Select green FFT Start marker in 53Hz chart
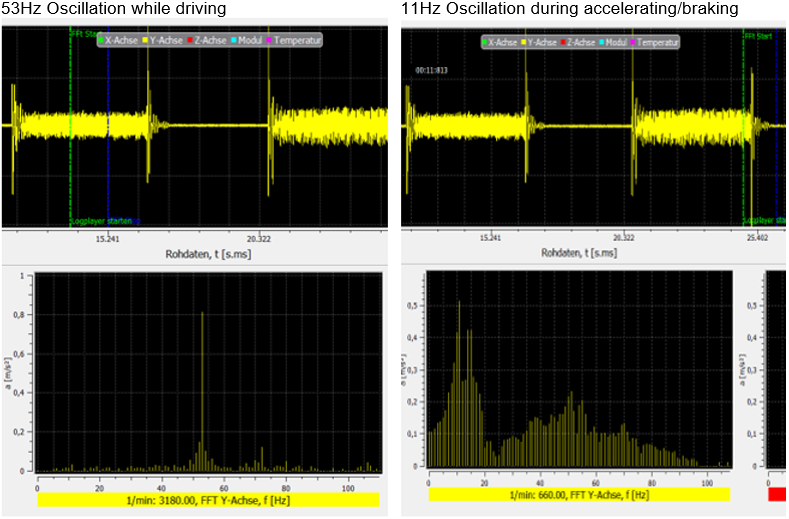The width and height of the screenshot is (789, 519). pyautogui.click(x=70, y=126)
